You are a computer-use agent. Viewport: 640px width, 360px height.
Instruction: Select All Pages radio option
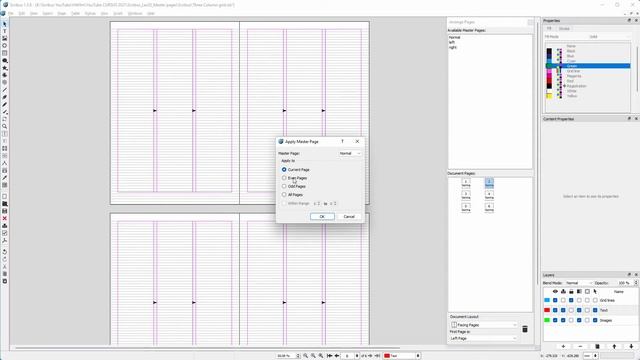(x=284, y=195)
